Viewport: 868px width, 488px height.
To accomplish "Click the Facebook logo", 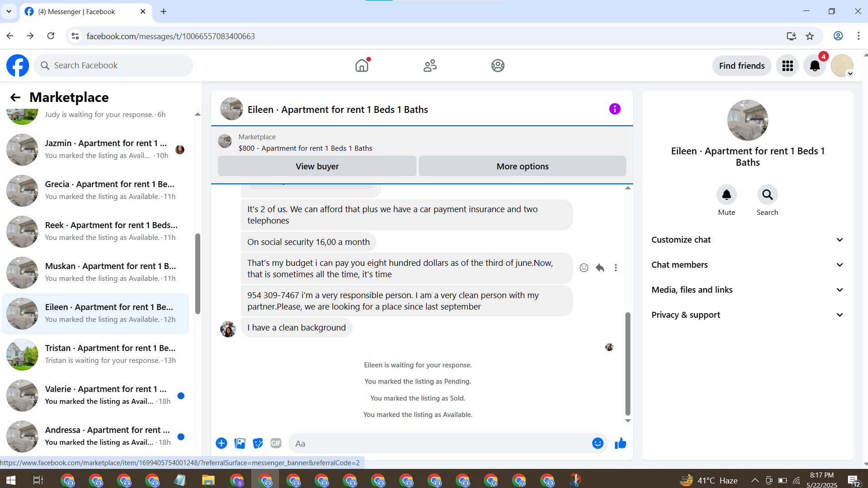I will point(18,66).
